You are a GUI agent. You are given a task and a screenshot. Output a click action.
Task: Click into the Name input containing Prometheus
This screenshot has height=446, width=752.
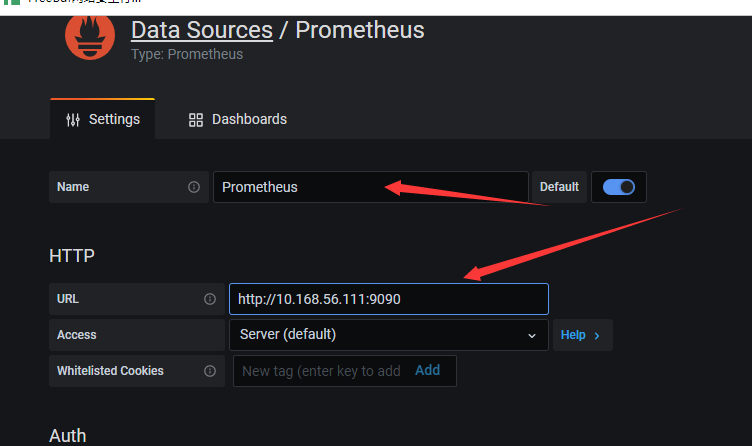click(x=371, y=187)
